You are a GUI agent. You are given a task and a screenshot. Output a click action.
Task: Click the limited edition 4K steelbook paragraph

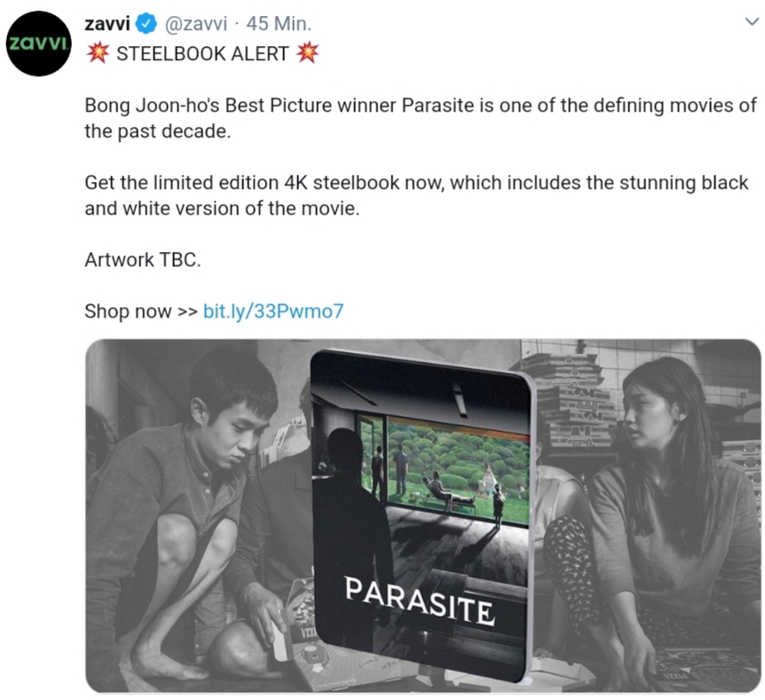click(416, 195)
